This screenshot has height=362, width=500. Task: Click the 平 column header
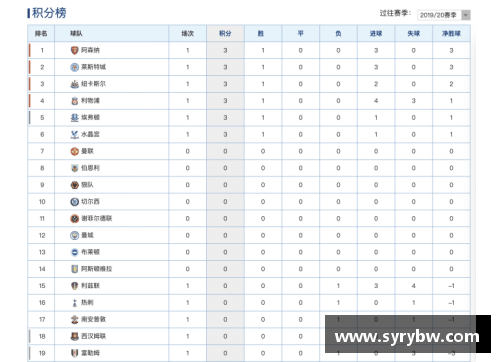click(300, 33)
